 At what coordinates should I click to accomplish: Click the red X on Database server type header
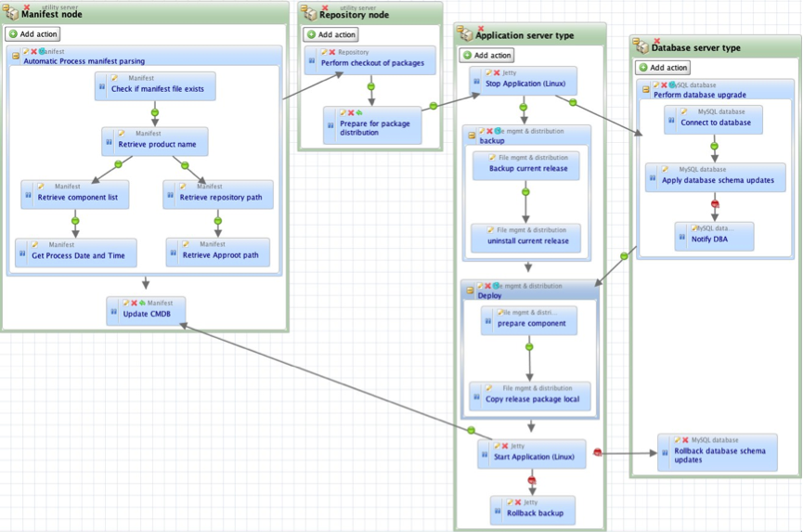(x=657, y=41)
